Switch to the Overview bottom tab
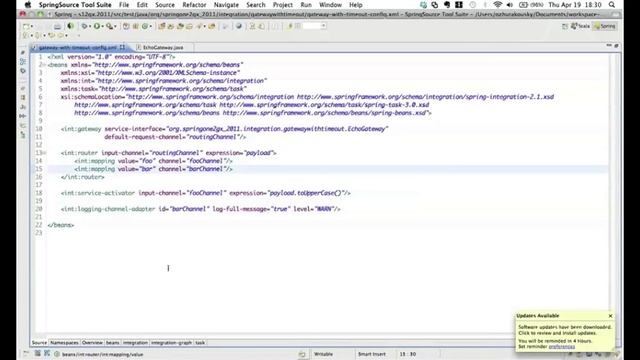This screenshot has height=360, width=640. pos(92,343)
